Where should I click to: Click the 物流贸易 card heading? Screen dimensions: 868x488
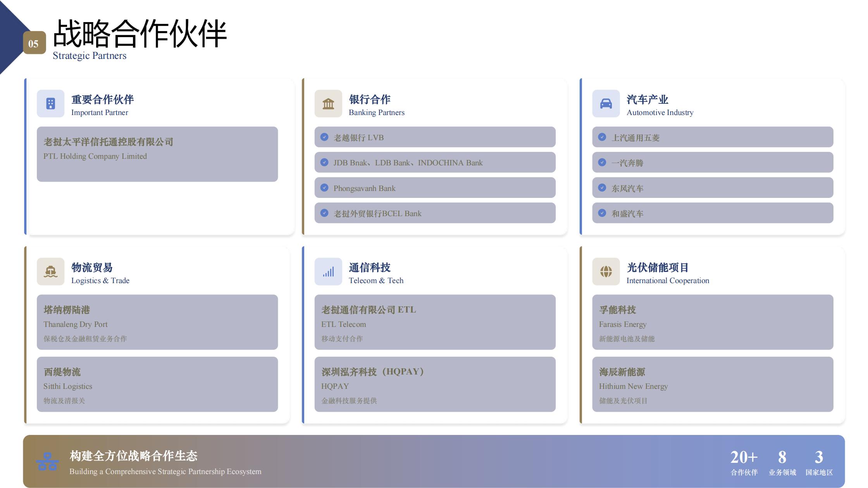pos(92,268)
